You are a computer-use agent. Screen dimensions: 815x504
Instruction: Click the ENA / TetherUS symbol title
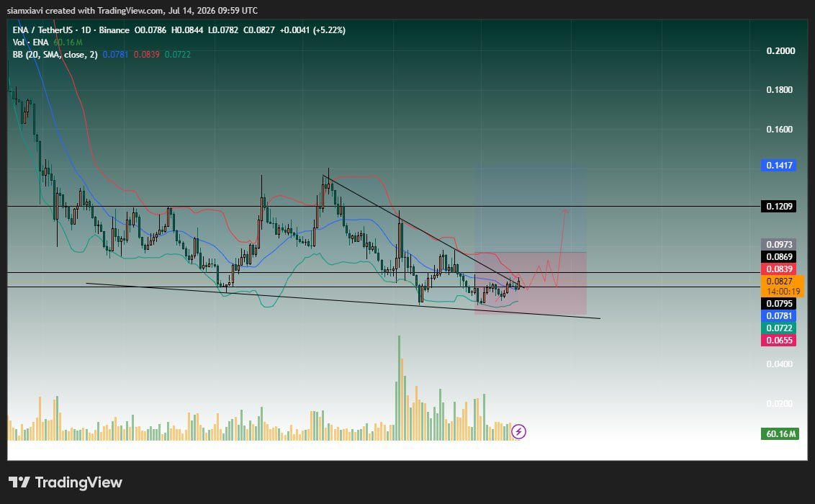(44, 30)
